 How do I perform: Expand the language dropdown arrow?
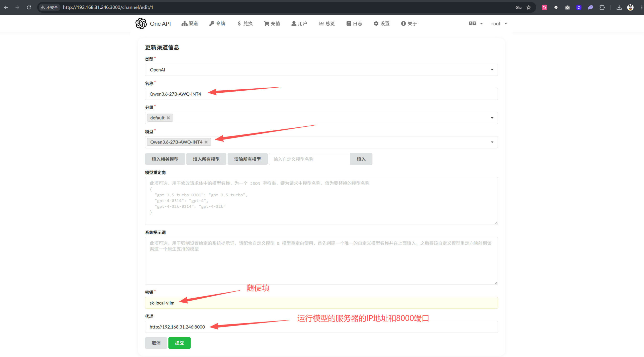coord(481,23)
